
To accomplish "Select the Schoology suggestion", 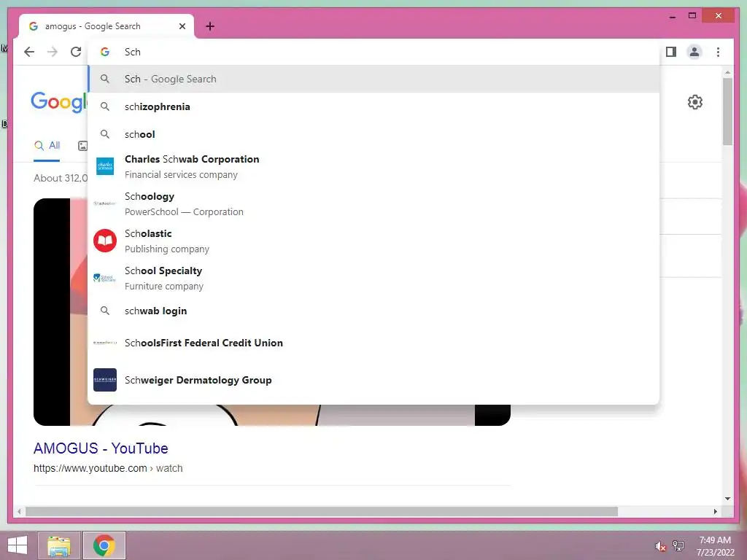I will tap(374, 204).
